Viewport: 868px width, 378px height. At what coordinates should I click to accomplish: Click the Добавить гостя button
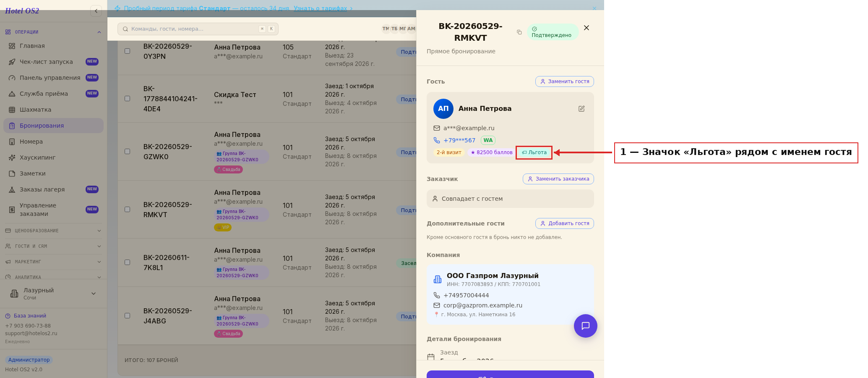pyautogui.click(x=565, y=223)
